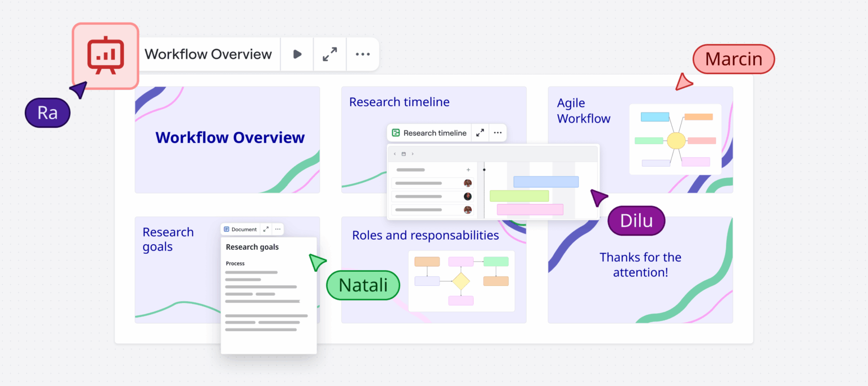Select the green task bar in the timeline
This screenshot has width=868, height=386.
pyautogui.click(x=519, y=196)
